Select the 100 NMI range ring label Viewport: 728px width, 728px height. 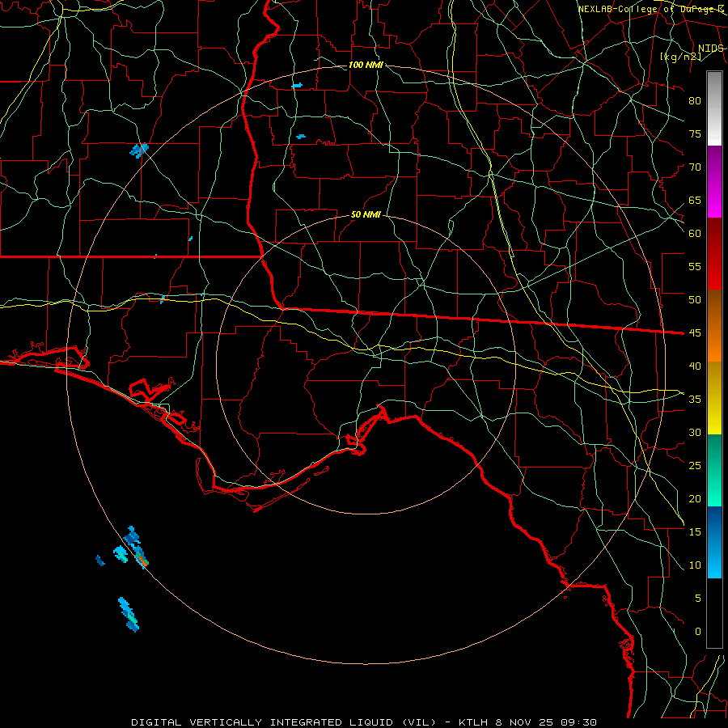tap(366, 65)
